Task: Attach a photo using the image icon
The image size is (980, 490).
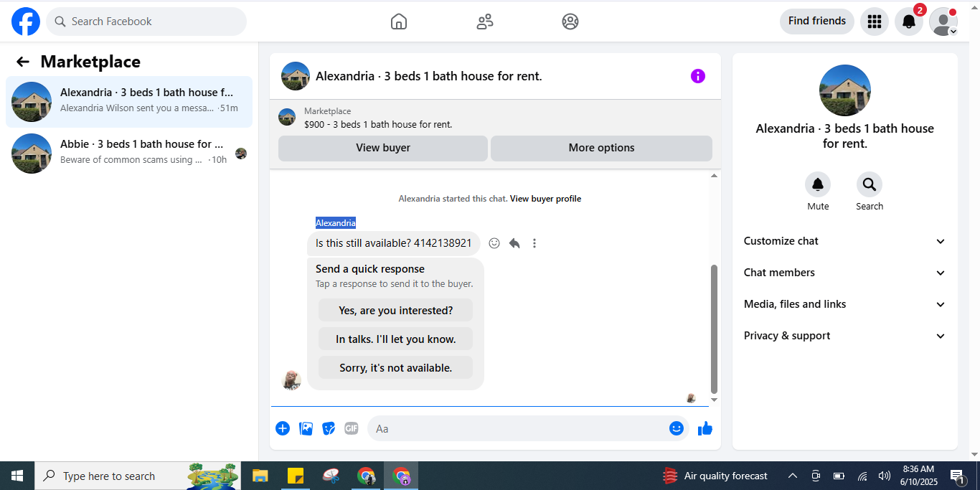Action: pyautogui.click(x=306, y=428)
